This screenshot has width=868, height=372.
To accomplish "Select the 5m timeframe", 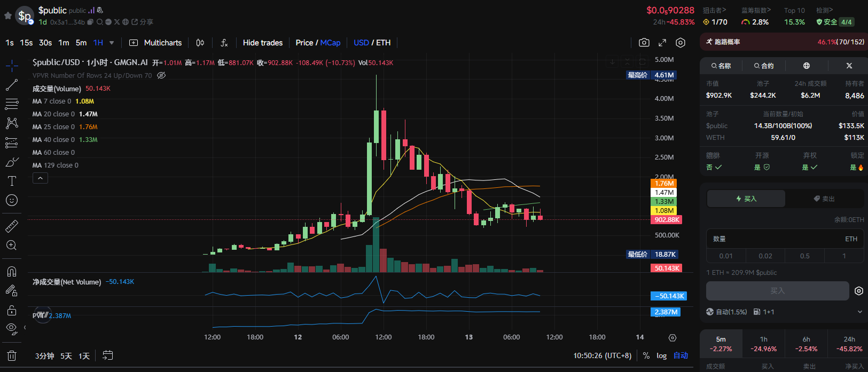I will pyautogui.click(x=81, y=43).
